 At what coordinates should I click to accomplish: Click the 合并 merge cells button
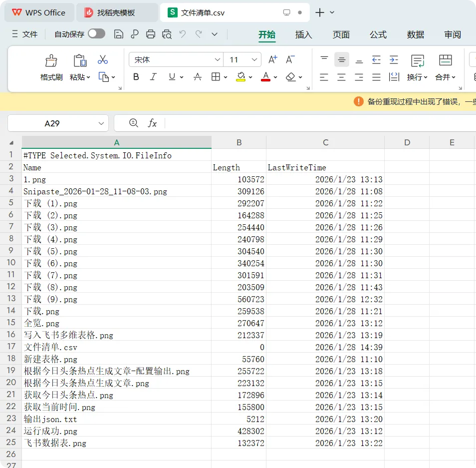pyautogui.click(x=445, y=68)
